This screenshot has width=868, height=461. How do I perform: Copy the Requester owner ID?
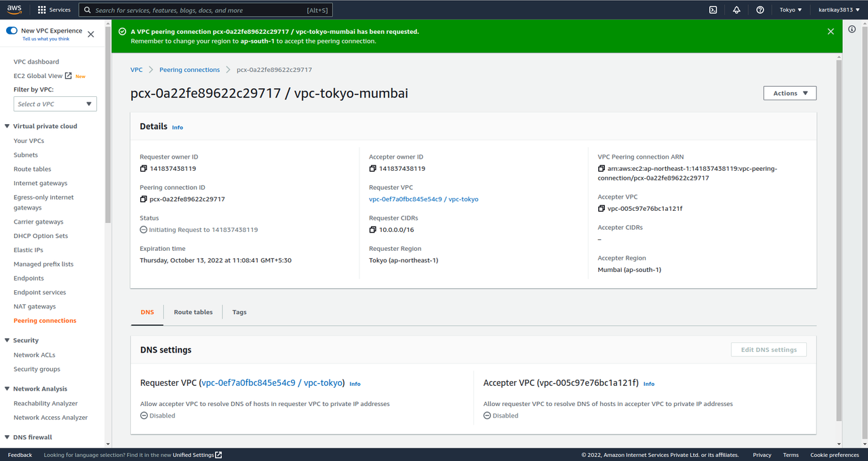point(143,169)
